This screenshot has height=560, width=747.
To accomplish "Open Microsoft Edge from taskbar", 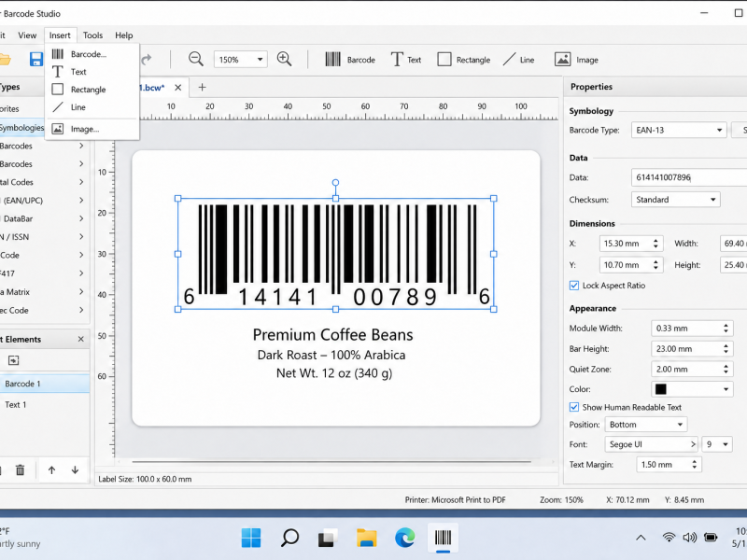I will [405, 539].
